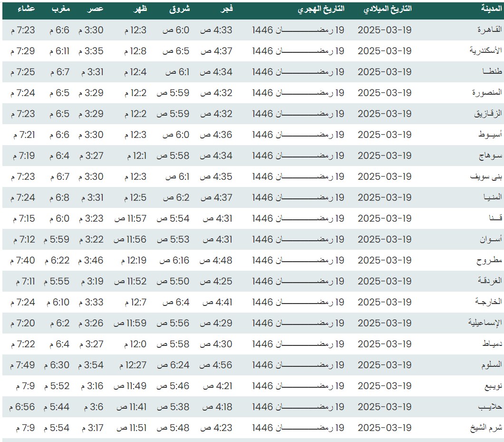This screenshot has width=504, height=442.
Task: Click the Dhuhr time for الغردقة
Action: [130, 281]
